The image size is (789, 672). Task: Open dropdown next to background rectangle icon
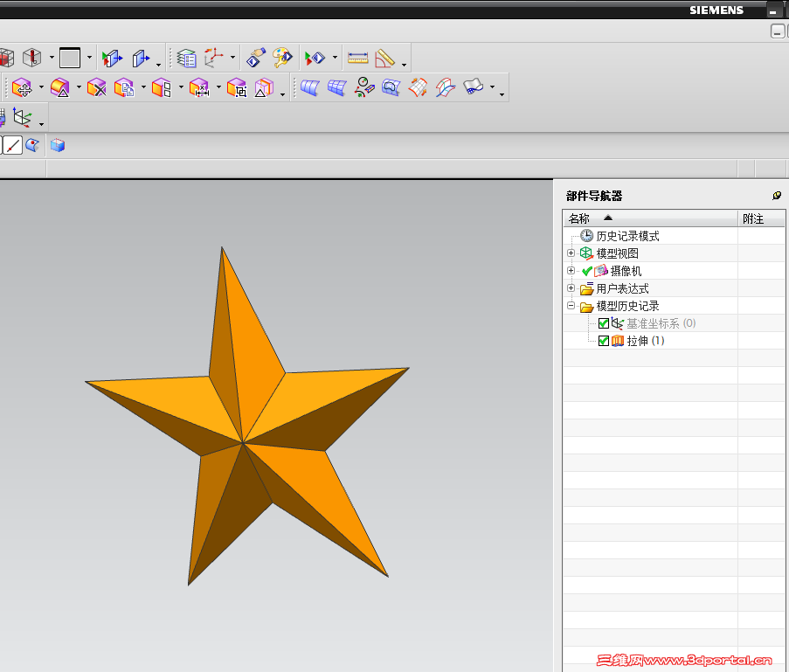tap(89, 58)
